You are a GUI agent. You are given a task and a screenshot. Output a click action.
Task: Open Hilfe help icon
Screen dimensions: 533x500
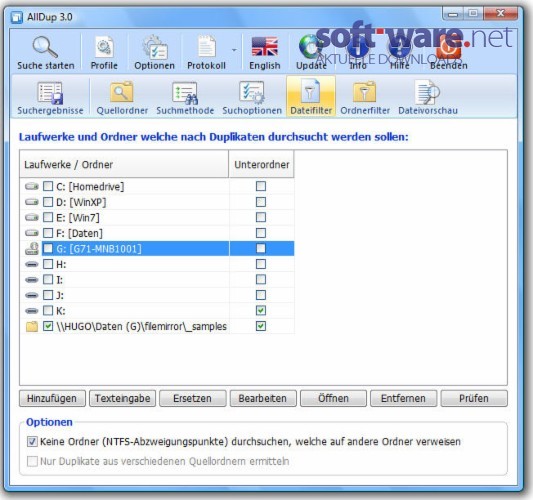point(400,53)
